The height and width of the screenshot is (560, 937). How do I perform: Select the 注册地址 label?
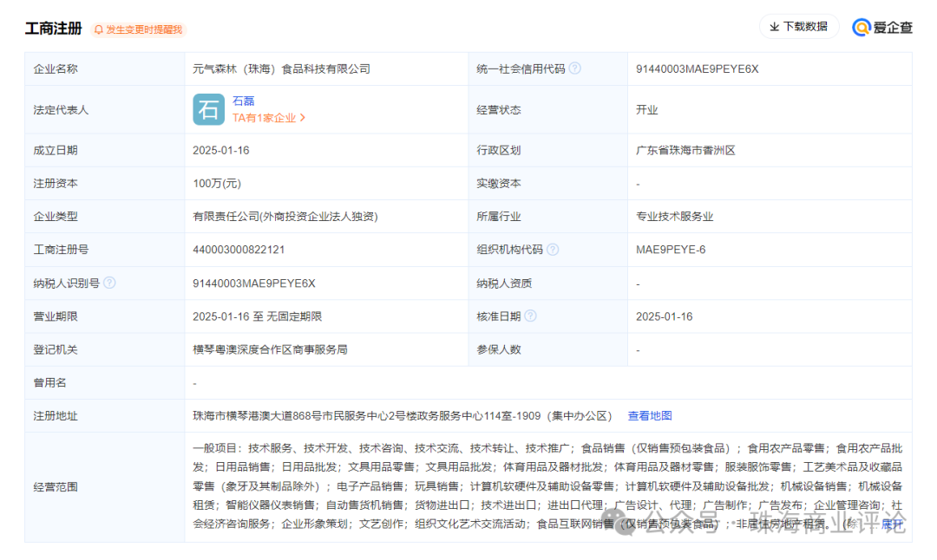coord(56,415)
